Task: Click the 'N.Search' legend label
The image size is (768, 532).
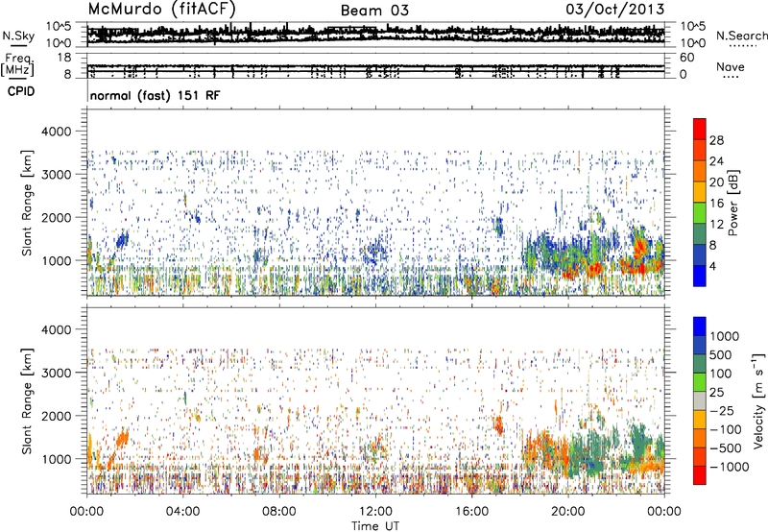Action: click(x=741, y=36)
